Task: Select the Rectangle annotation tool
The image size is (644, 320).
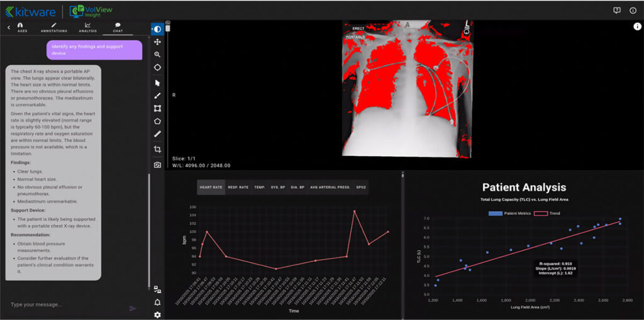Action: pos(157,108)
